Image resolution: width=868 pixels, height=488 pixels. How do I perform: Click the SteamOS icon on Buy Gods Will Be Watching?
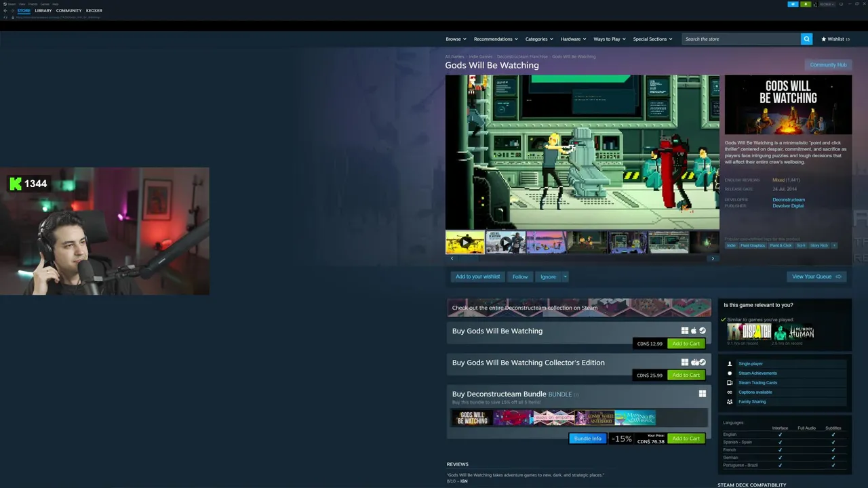point(703,331)
